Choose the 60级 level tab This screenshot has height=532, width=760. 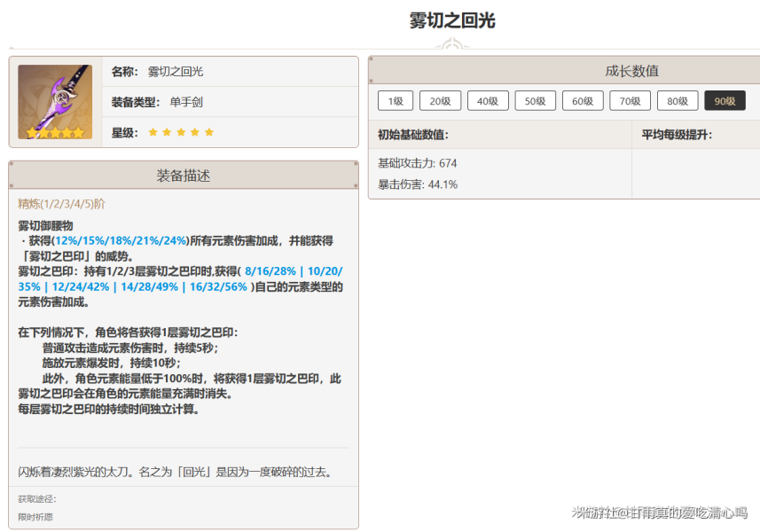[x=583, y=101]
